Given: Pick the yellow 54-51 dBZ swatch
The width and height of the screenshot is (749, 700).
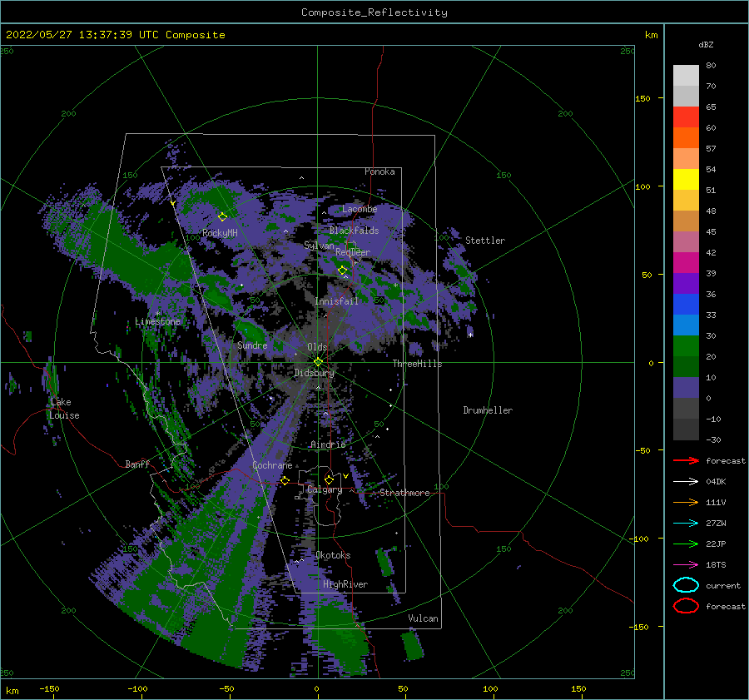Looking at the screenshot, I should [686, 180].
